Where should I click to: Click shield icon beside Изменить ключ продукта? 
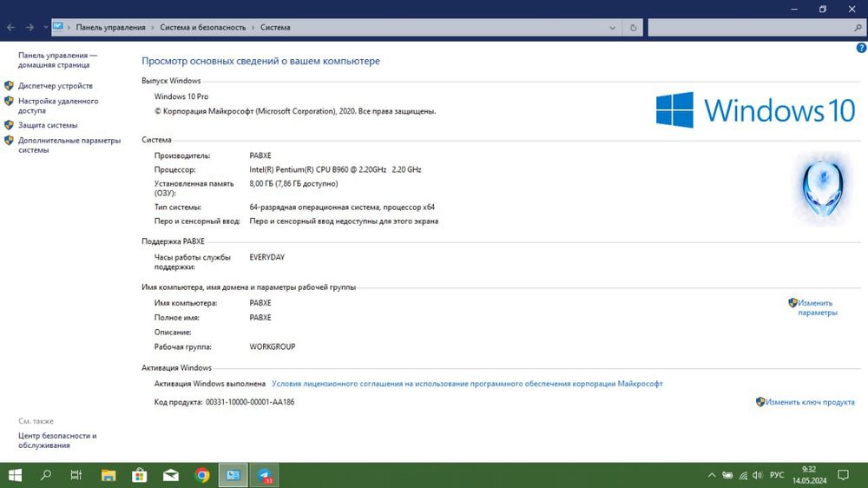pos(760,401)
